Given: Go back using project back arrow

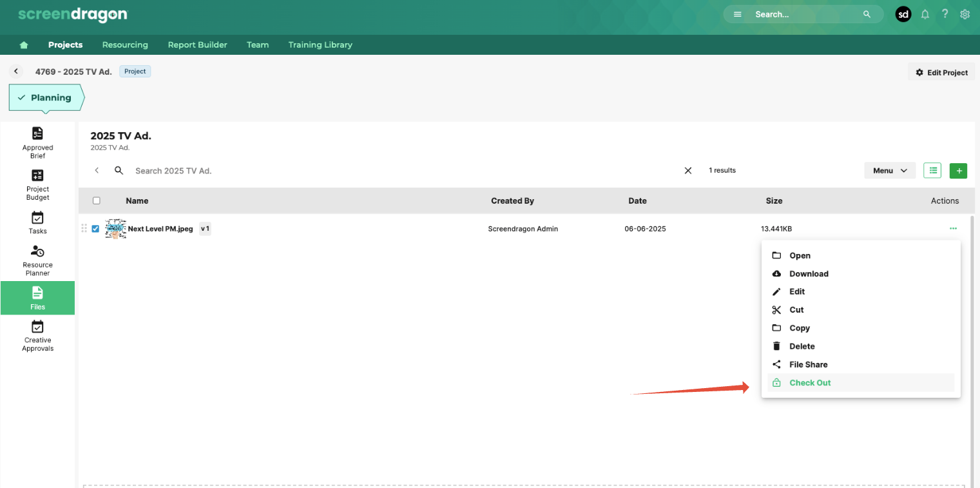Looking at the screenshot, I should (x=16, y=72).
